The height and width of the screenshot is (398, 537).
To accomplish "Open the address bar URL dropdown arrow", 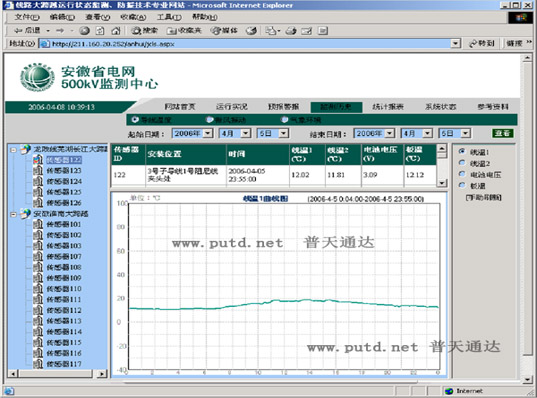I will [x=455, y=43].
